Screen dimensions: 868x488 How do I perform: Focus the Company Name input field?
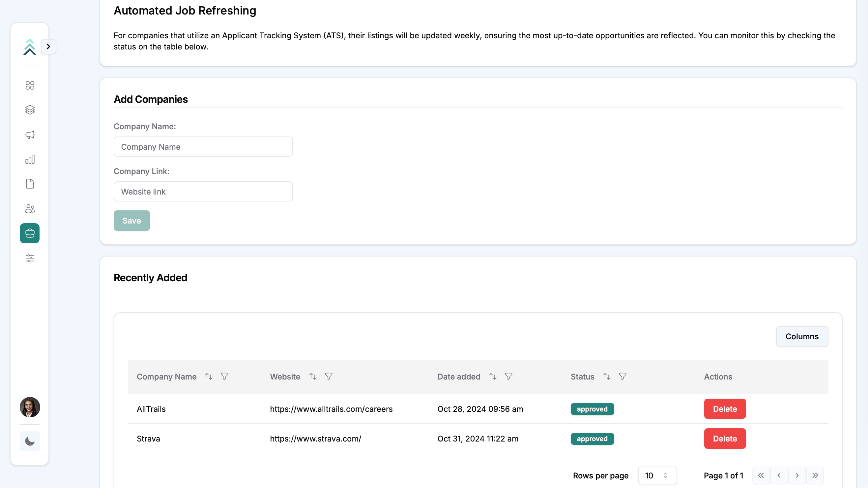click(203, 147)
